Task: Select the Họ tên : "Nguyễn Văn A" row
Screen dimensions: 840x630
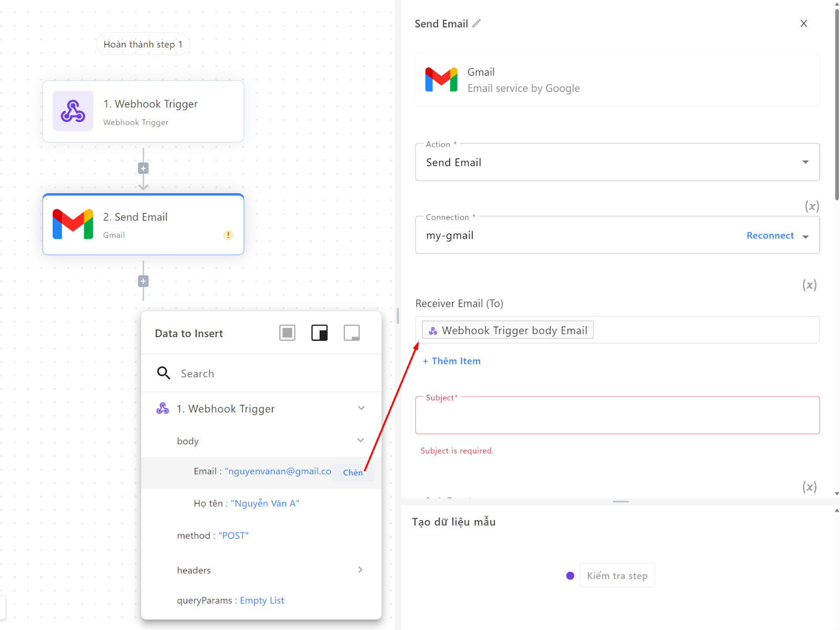Action: coord(261,503)
